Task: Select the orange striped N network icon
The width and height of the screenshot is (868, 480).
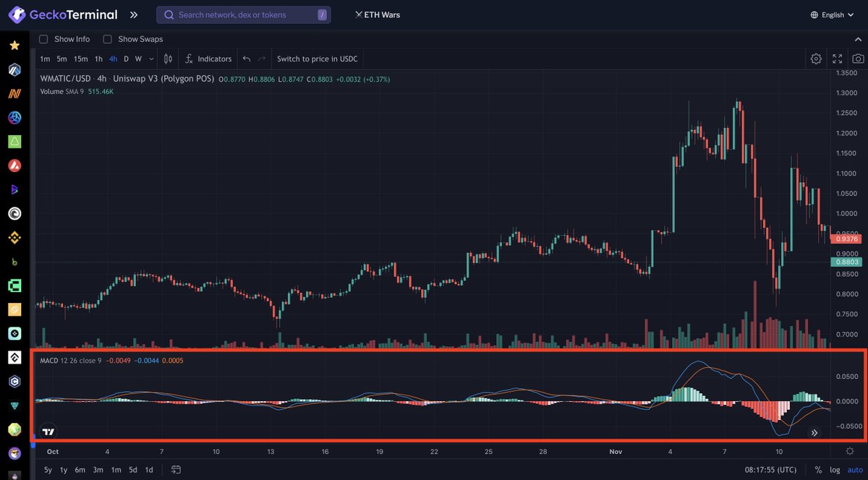Action: tap(14, 93)
